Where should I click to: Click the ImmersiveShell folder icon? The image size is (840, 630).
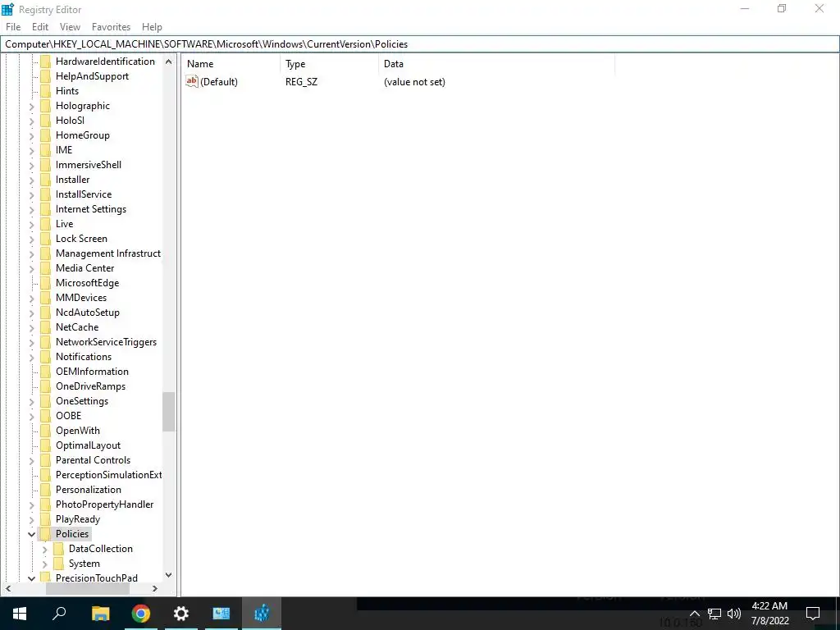pyautogui.click(x=46, y=164)
